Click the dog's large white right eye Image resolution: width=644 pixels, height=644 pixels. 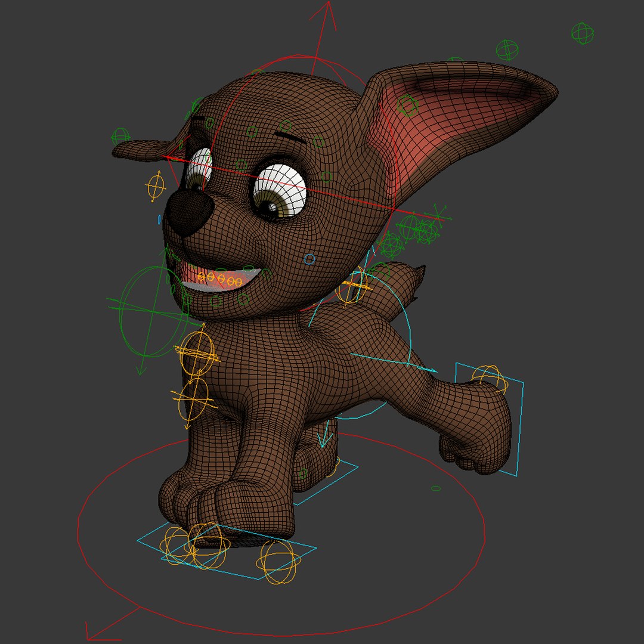pos(280,190)
